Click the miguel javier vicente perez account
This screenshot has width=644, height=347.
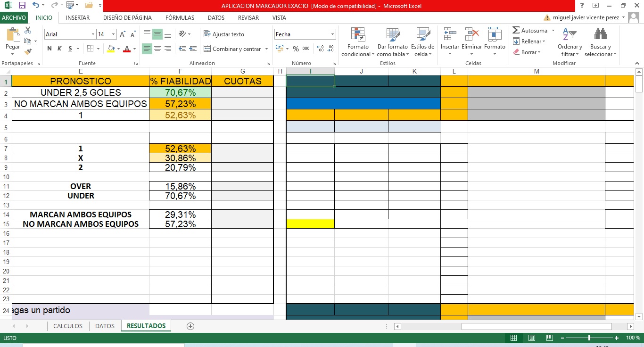(x=586, y=17)
